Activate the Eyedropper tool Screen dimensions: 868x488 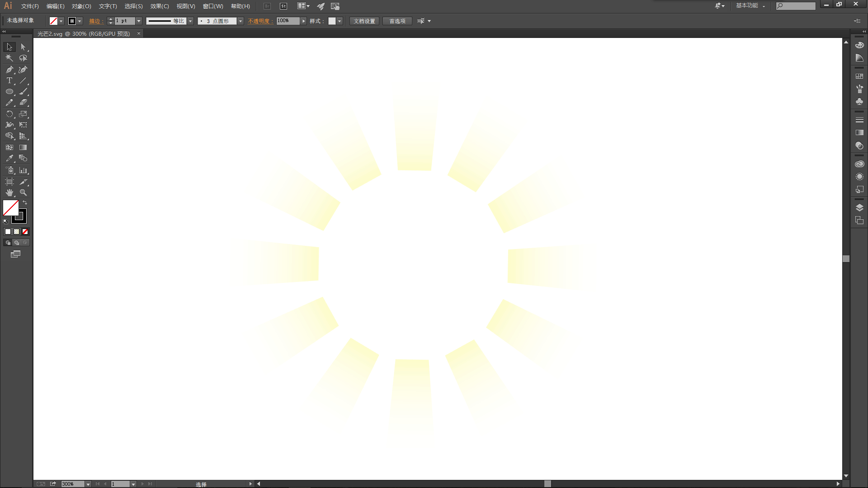[x=9, y=159]
